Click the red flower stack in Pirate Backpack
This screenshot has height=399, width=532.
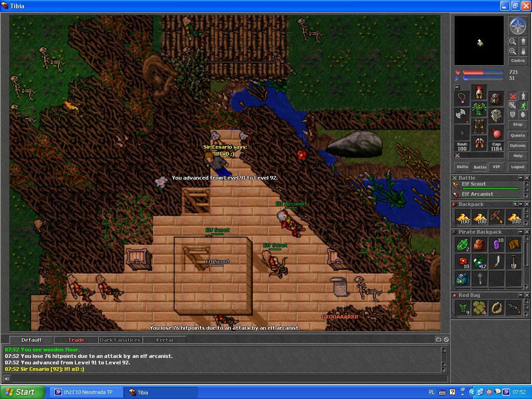pos(462,262)
